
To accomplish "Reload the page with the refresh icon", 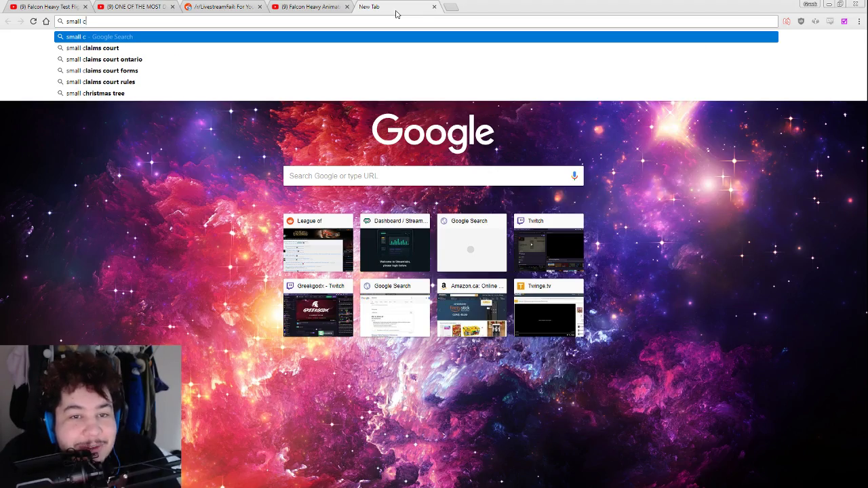I will [x=33, y=21].
